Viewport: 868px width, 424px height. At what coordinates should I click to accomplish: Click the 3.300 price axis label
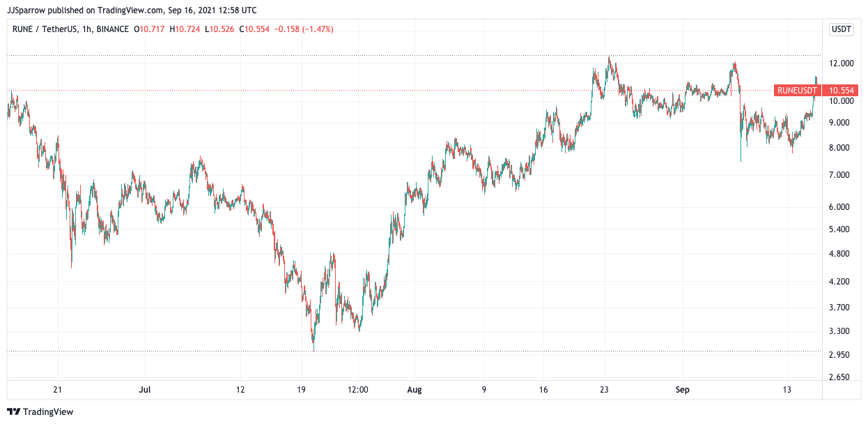coord(839,331)
